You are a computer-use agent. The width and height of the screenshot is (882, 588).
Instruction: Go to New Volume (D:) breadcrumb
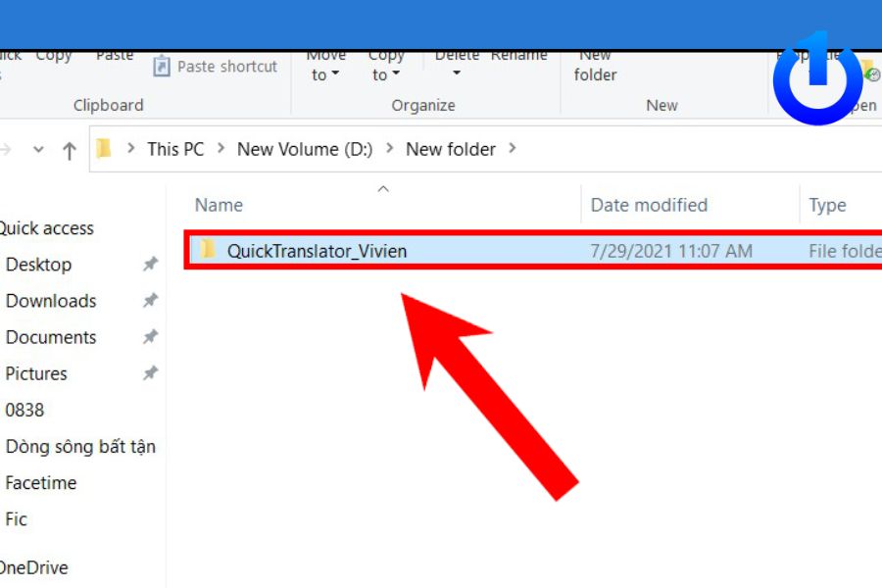305,150
